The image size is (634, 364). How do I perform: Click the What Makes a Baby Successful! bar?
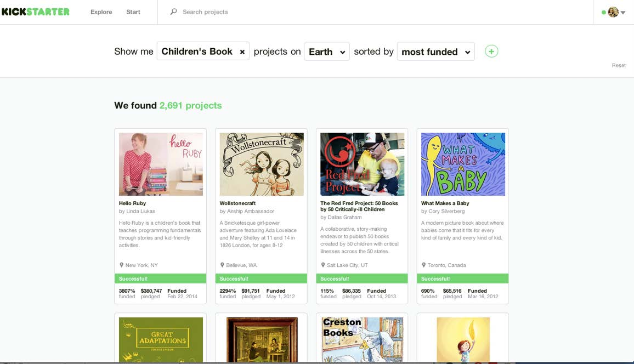click(x=462, y=278)
